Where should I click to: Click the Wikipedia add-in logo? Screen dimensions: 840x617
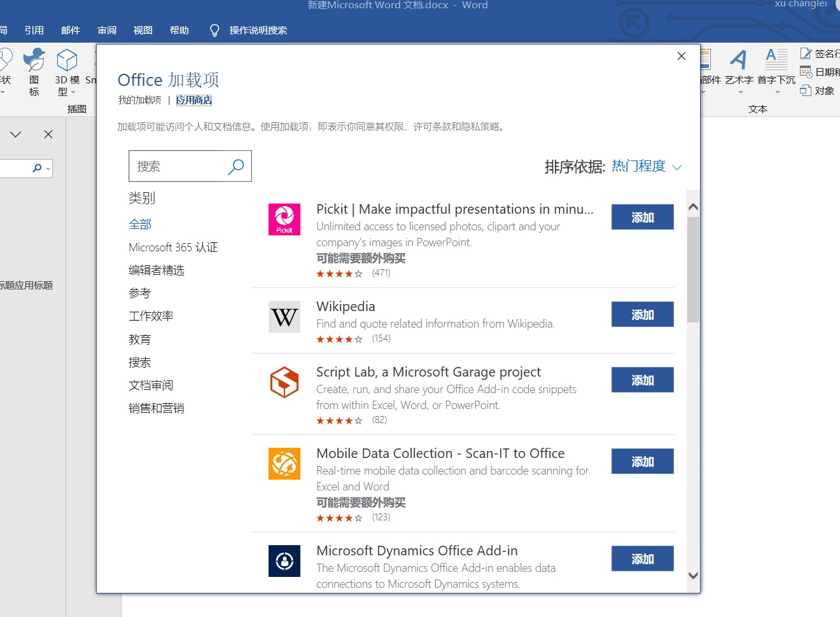[284, 317]
